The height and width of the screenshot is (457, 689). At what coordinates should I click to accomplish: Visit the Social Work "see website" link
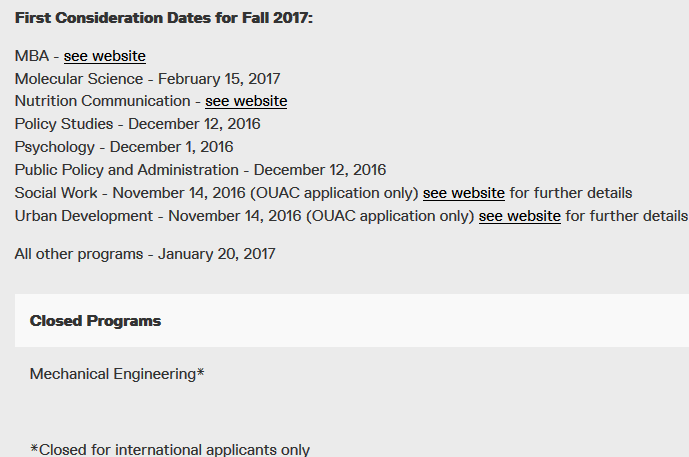[x=463, y=193]
